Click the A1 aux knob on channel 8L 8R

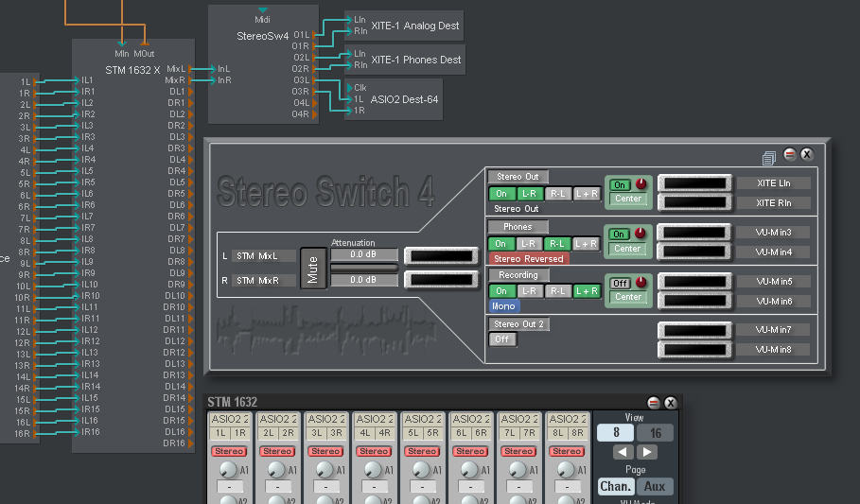click(x=566, y=469)
